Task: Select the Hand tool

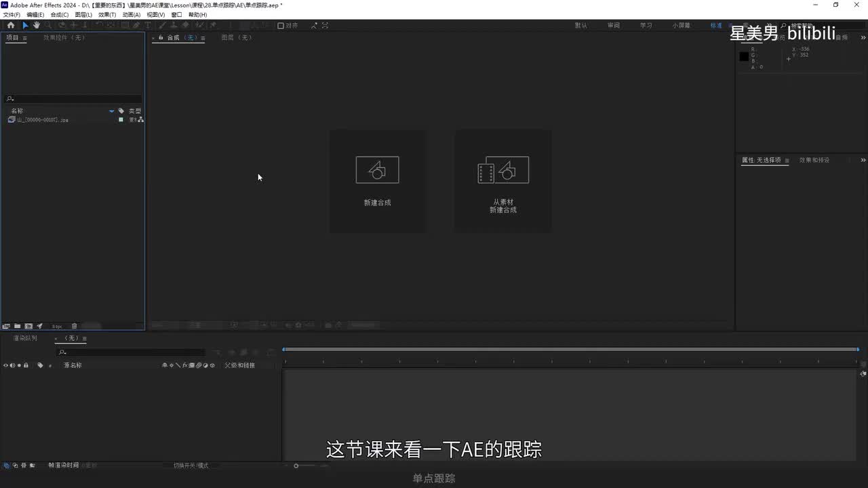Action: (x=37, y=25)
